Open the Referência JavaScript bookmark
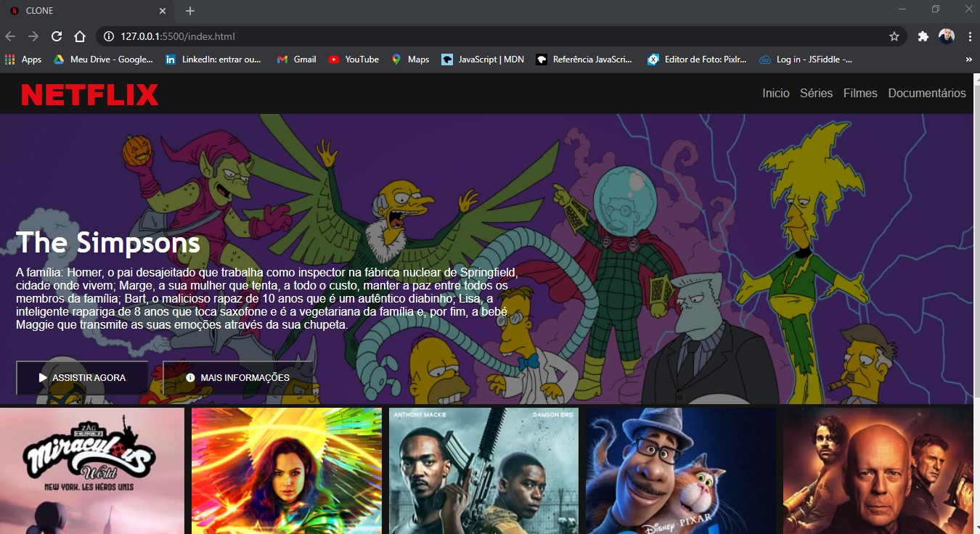980x534 pixels. click(x=584, y=59)
